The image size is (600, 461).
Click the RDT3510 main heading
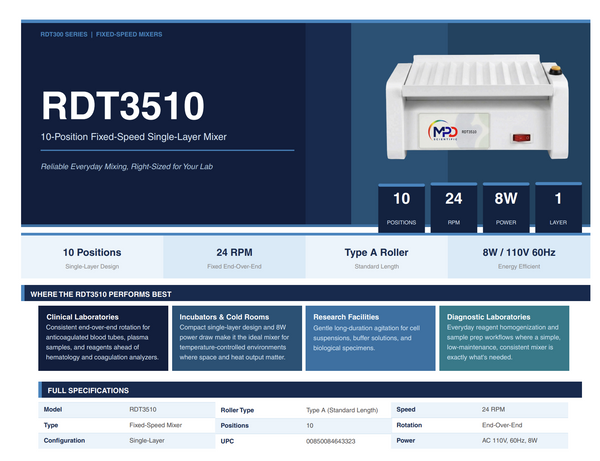[x=123, y=106]
